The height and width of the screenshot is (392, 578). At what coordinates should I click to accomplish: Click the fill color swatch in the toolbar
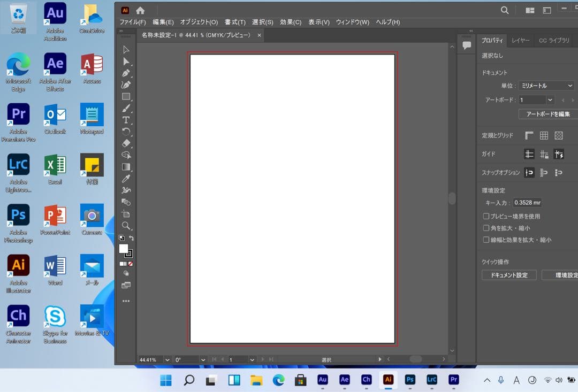tap(124, 249)
